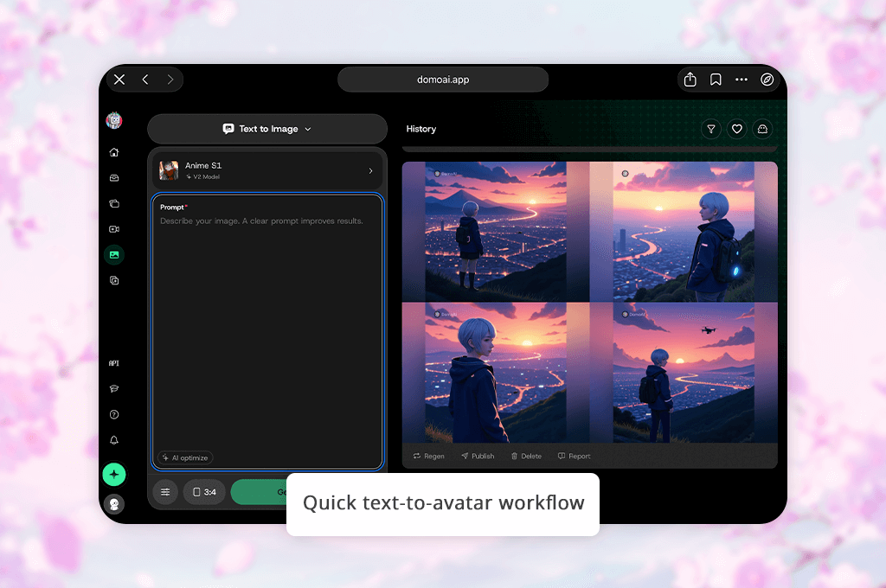Expand the Text to Image dropdown
This screenshot has width=886, height=588.
(267, 129)
